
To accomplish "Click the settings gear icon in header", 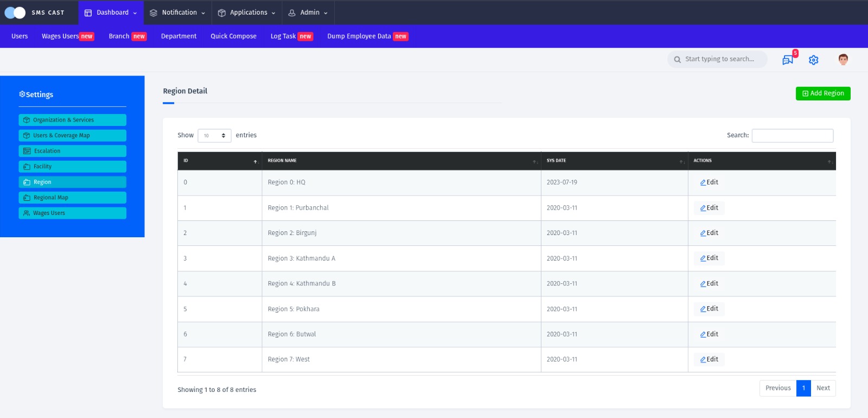I will point(813,60).
